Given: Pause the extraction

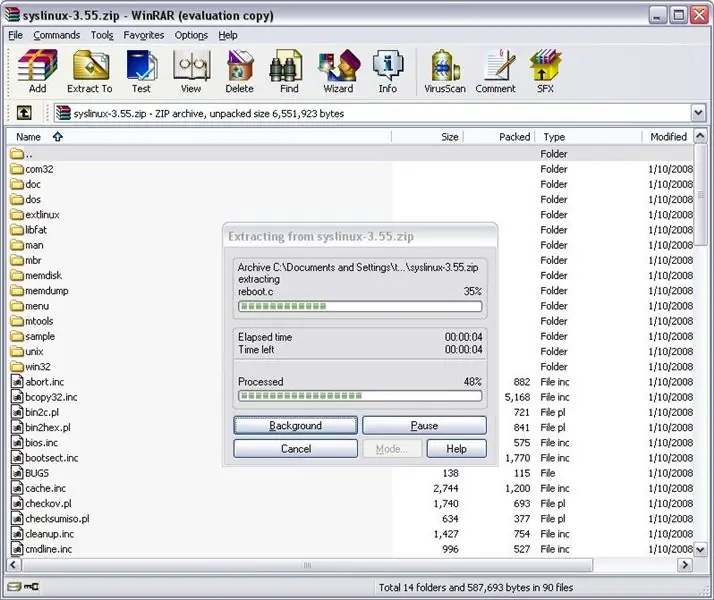Looking at the screenshot, I should (x=424, y=425).
